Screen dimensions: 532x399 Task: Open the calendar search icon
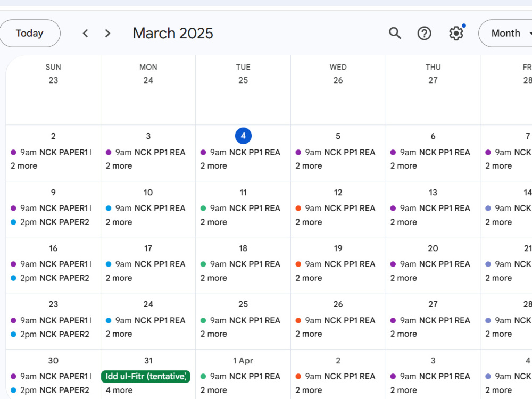(x=395, y=33)
